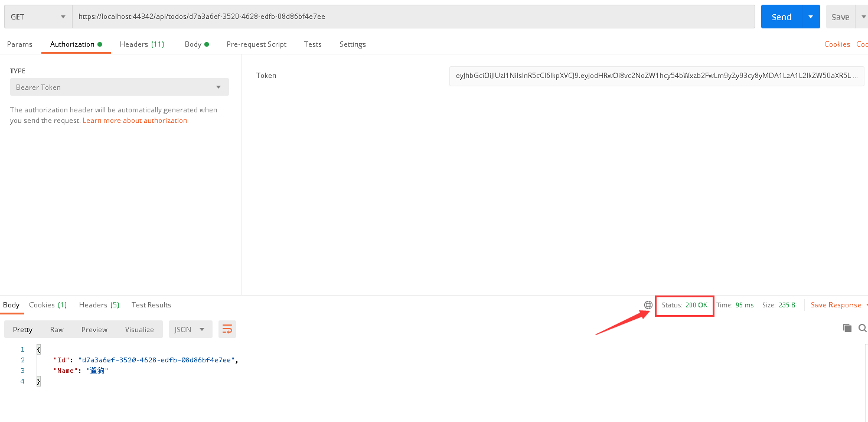Viewport: 868px width, 422px height.
Task: Switch to the Params tab
Action: coord(19,44)
